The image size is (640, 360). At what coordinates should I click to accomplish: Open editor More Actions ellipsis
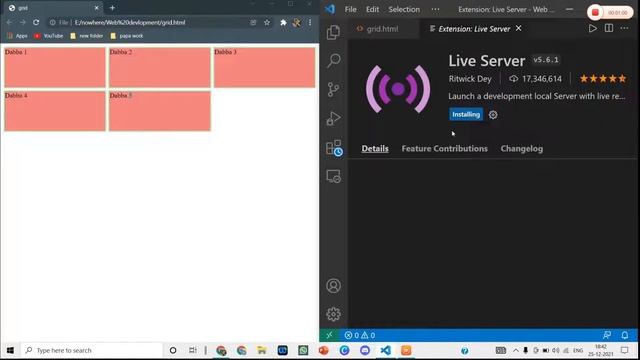click(624, 28)
